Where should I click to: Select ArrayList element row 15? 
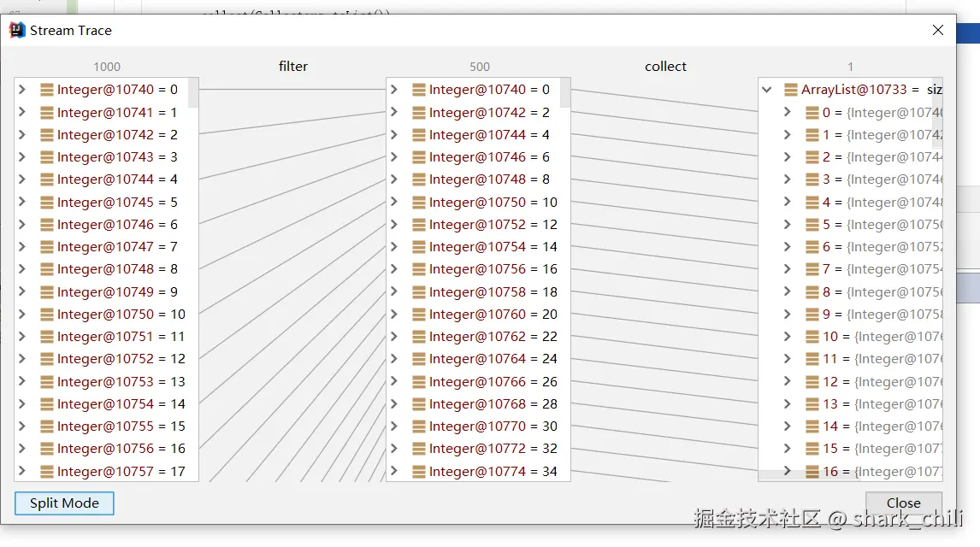[x=851, y=449]
